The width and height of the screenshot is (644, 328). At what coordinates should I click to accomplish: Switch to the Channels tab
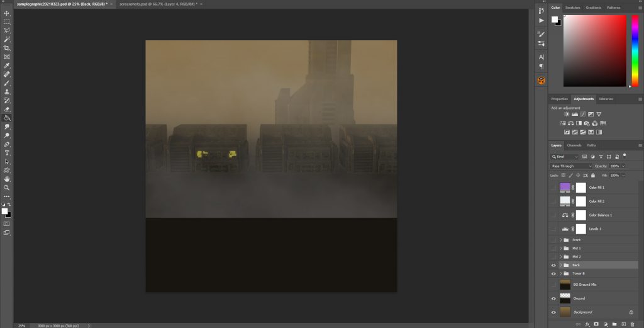574,145
